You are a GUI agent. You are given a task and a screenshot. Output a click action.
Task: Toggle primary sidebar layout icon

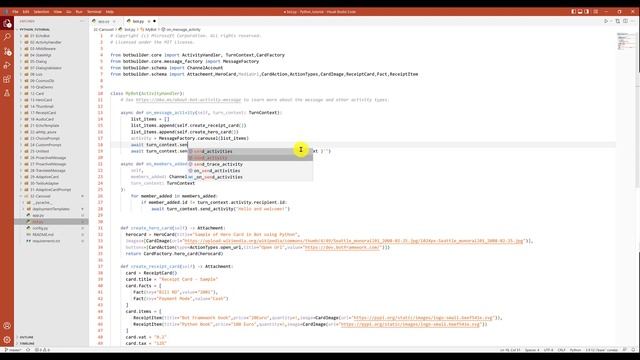point(573,12)
